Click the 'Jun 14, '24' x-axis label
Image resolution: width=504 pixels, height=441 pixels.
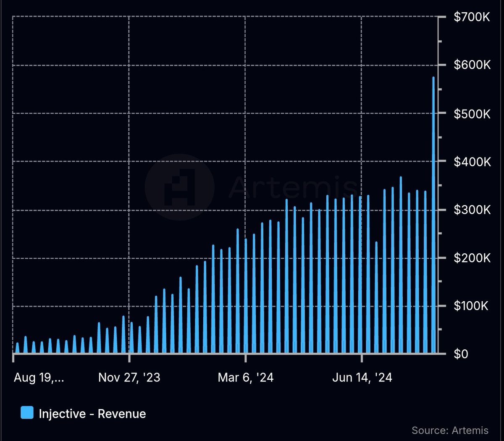[x=362, y=378]
